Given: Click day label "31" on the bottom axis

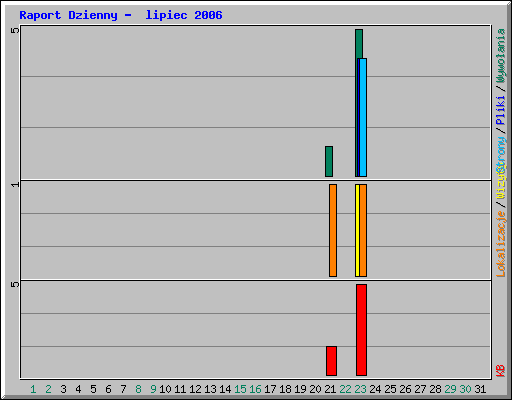Looking at the screenshot, I should pos(480,389).
